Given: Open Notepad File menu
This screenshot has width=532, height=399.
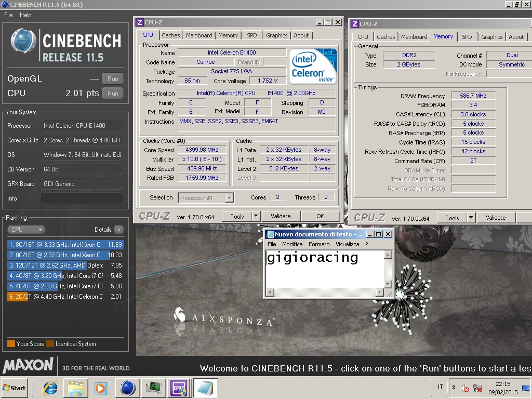Looking at the screenshot, I should click(272, 244).
